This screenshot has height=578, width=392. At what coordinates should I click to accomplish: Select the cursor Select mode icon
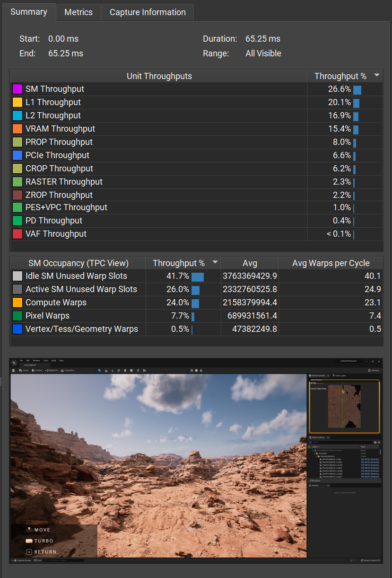[99, 371]
